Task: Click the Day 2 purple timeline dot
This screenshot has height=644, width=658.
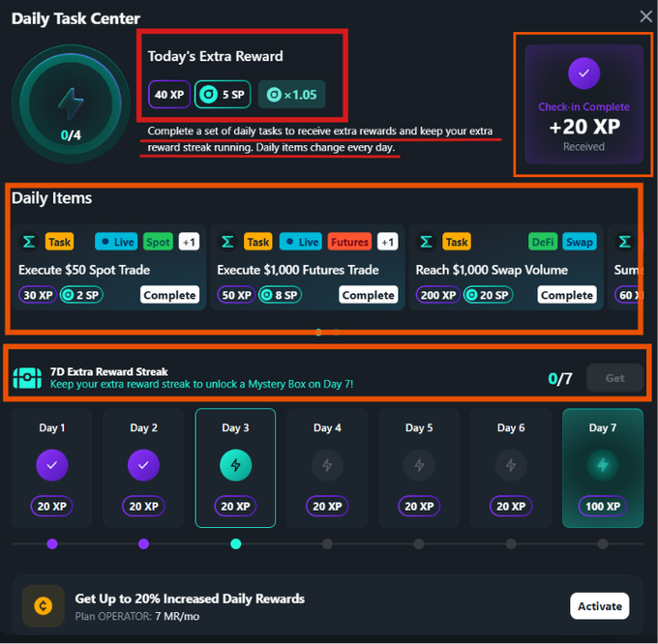Action: pos(143,543)
